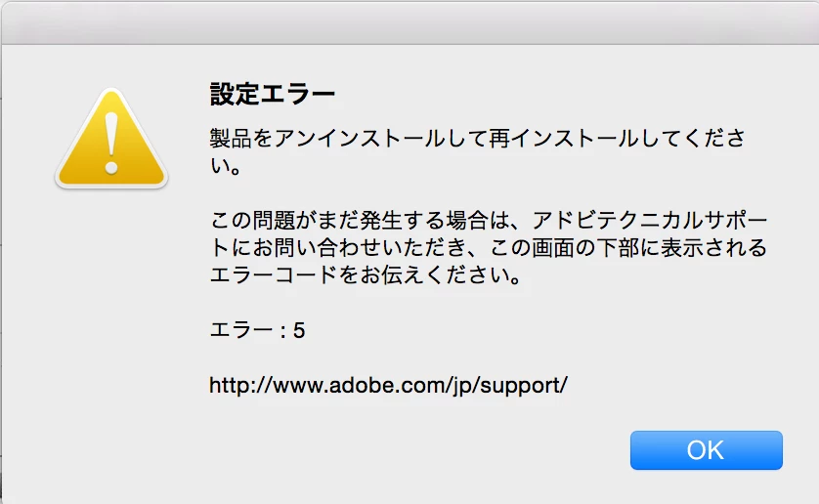The width and height of the screenshot is (819, 504).
Task: Click the phrase この画面の下部に表示される
Action: [628, 247]
